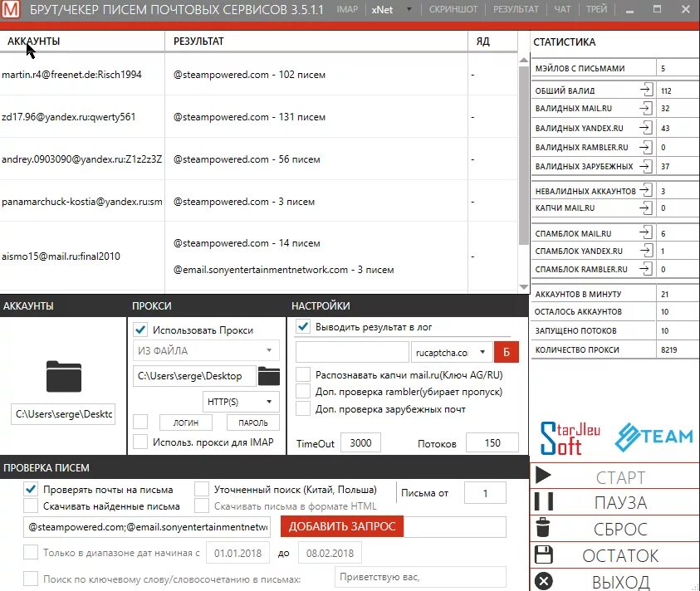Click the play triangle icon for СТАРТ
The width and height of the screenshot is (700, 591).
pos(543,475)
